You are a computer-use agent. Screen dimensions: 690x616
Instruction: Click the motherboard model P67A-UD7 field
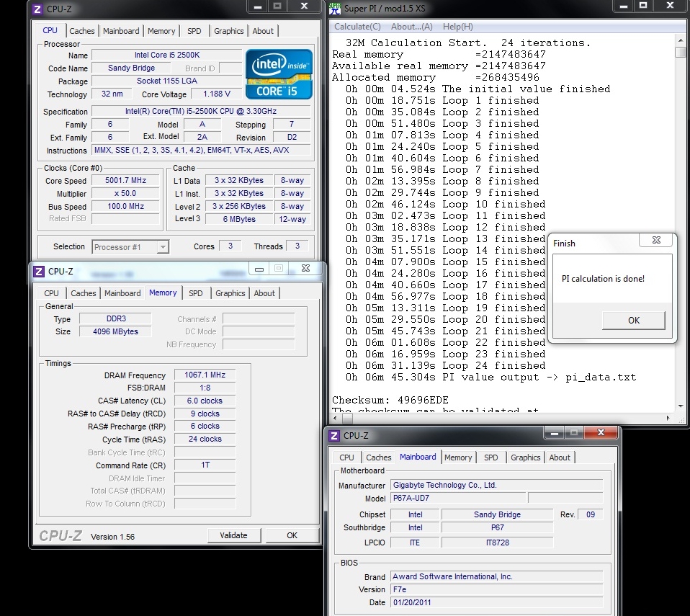459,498
